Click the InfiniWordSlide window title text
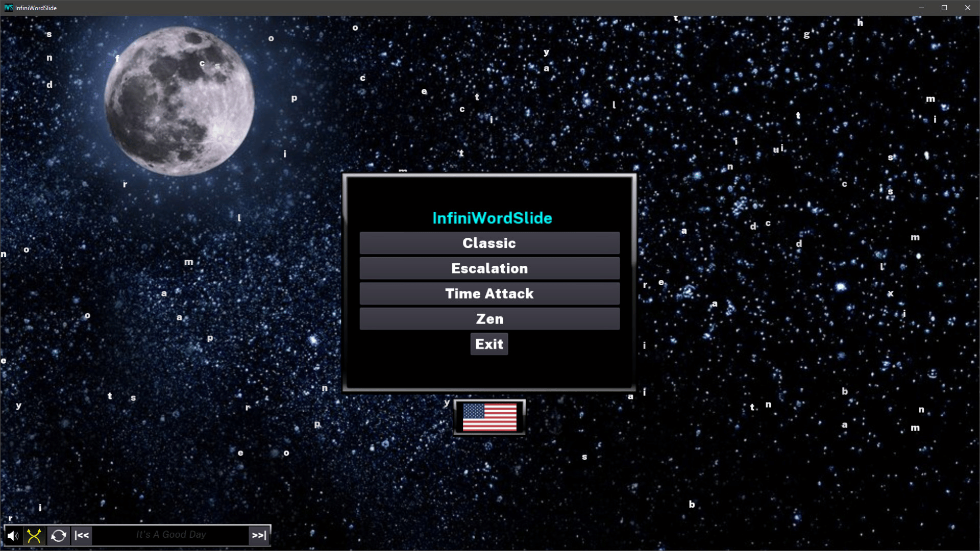This screenshot has height=551, width=980. (36, 8)
